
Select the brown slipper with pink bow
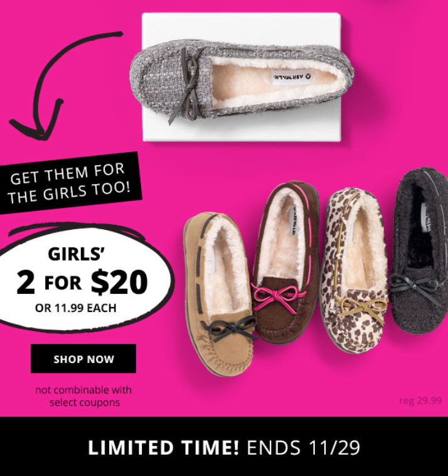285,262
